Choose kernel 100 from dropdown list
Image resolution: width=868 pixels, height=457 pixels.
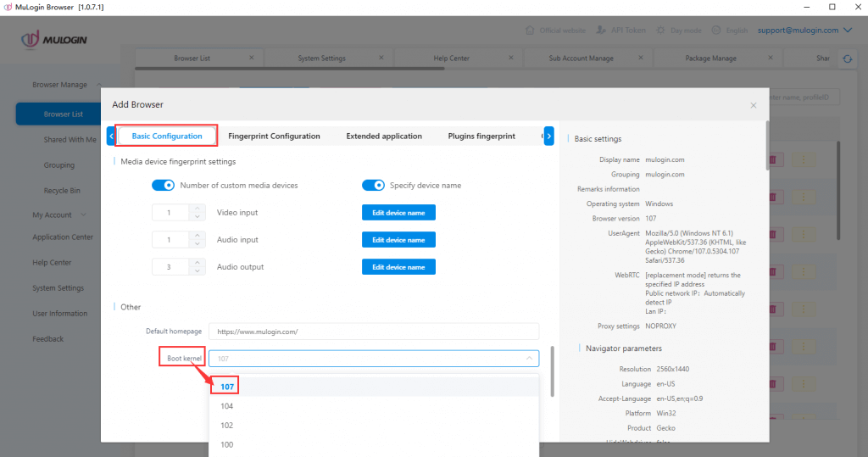coord(374,445)
